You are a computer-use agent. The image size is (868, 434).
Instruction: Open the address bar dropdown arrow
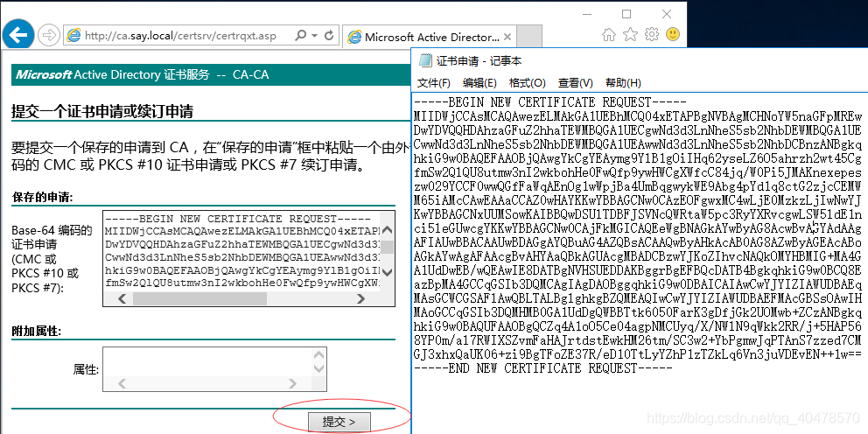314,36
